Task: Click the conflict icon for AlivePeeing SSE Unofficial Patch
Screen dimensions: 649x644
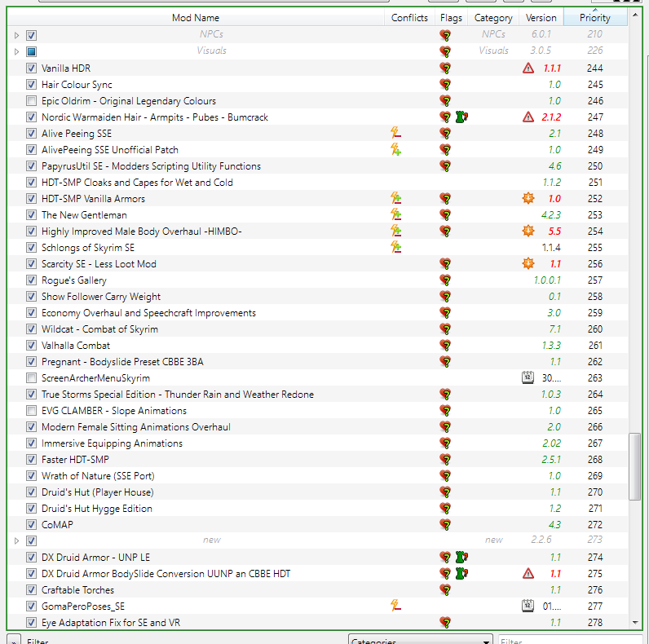Action: pyautogui.click(x=395, y=149)
